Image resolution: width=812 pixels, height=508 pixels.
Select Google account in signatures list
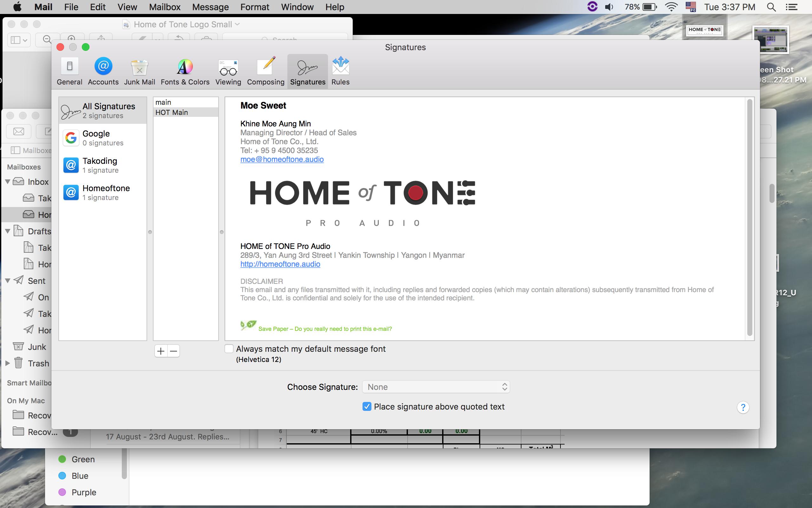coord(103,138)
